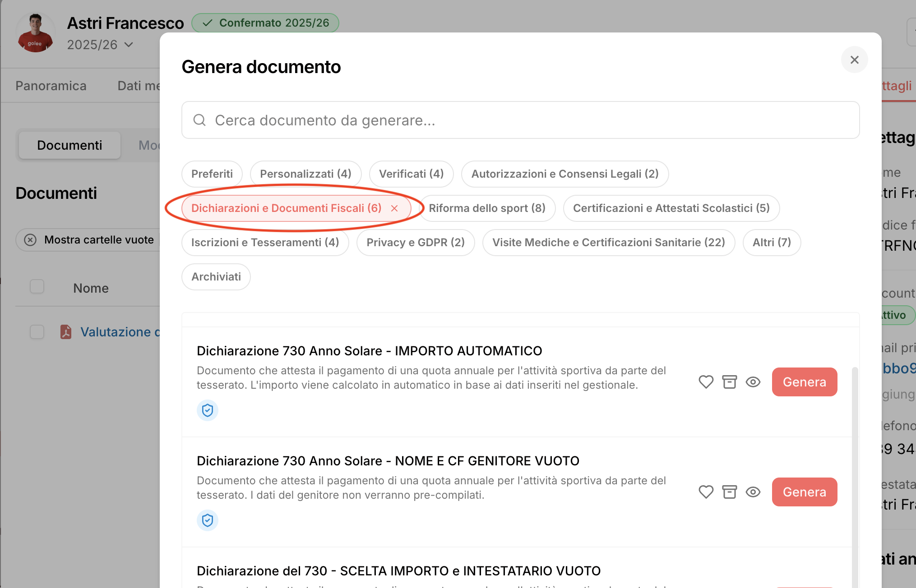Screen dimensions: 916x588
Task: Click the verified shield badge under IMPORTO AUTOMATICO
Action: click(208, 410)
